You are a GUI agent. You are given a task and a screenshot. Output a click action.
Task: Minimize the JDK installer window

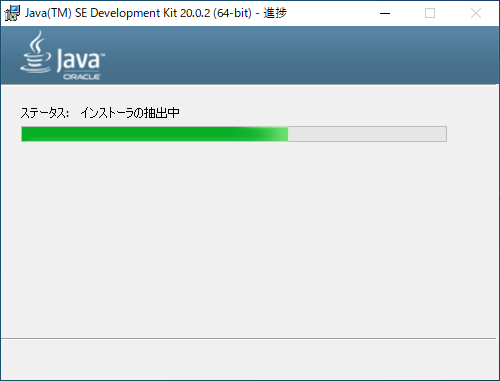pyautogui.click(x=385, y=13)
